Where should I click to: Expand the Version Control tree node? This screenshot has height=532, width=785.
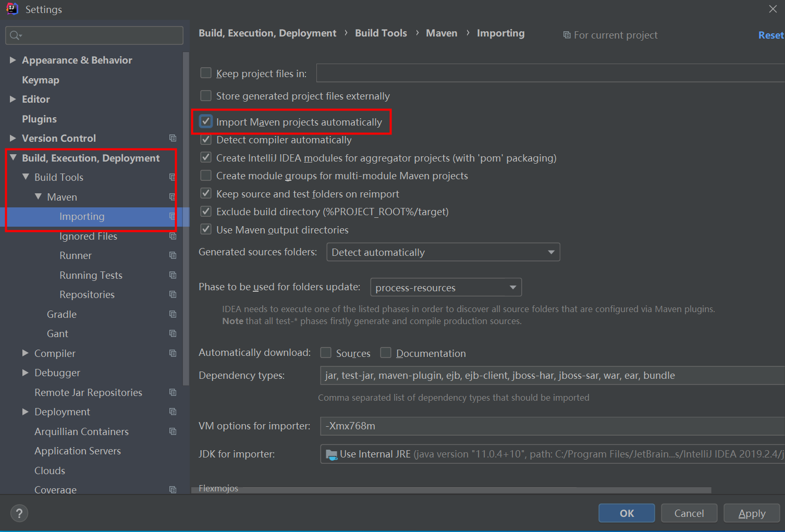(x=13, y=138)
